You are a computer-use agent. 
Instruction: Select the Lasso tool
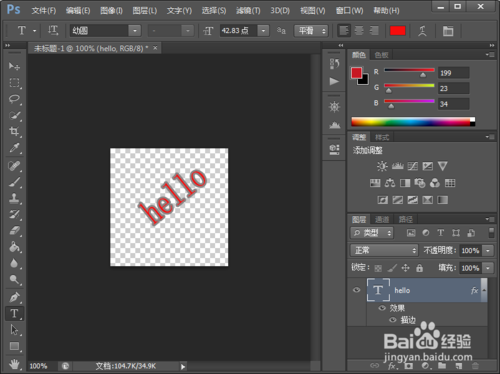coord(14,99)
